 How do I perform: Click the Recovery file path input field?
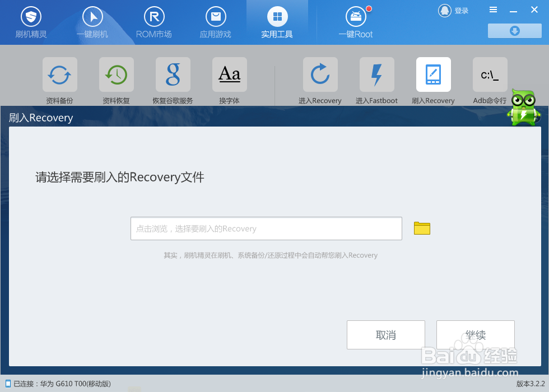266,228
